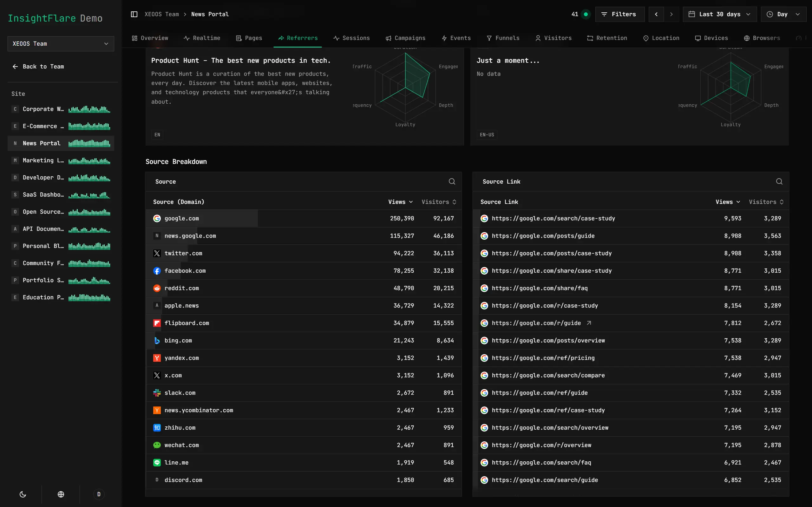Open external link arrow beside google.com/r/guide
Image resolution: width=812 pixels, height=507 pixels.
(589, 323)
